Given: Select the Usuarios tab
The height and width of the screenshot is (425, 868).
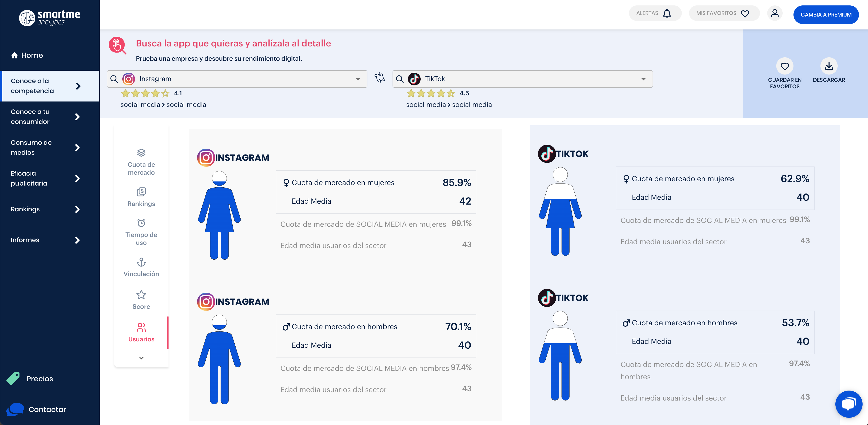Looking at the screenshot, I should click(141, 332).
